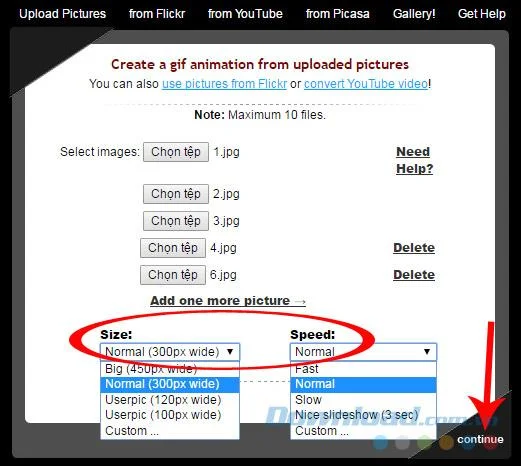This screenshot has height=466, width=521.
Task: Click the 'Maximum 10 files.' note text
Action: (277, 115)
